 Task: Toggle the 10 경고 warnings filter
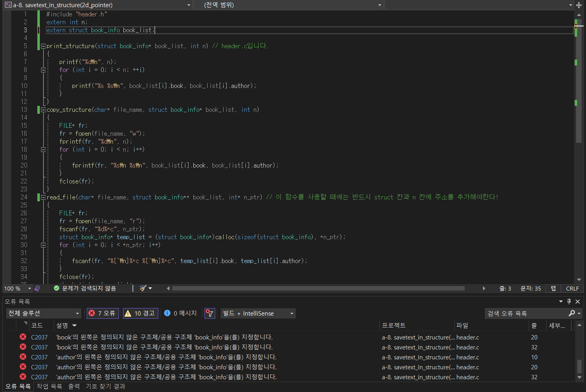pos(140,314)
